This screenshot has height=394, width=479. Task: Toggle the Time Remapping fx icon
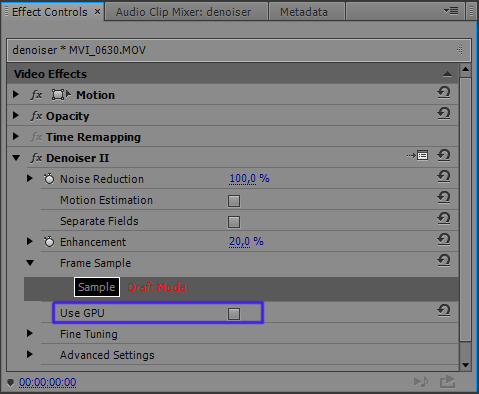(36, 137)
